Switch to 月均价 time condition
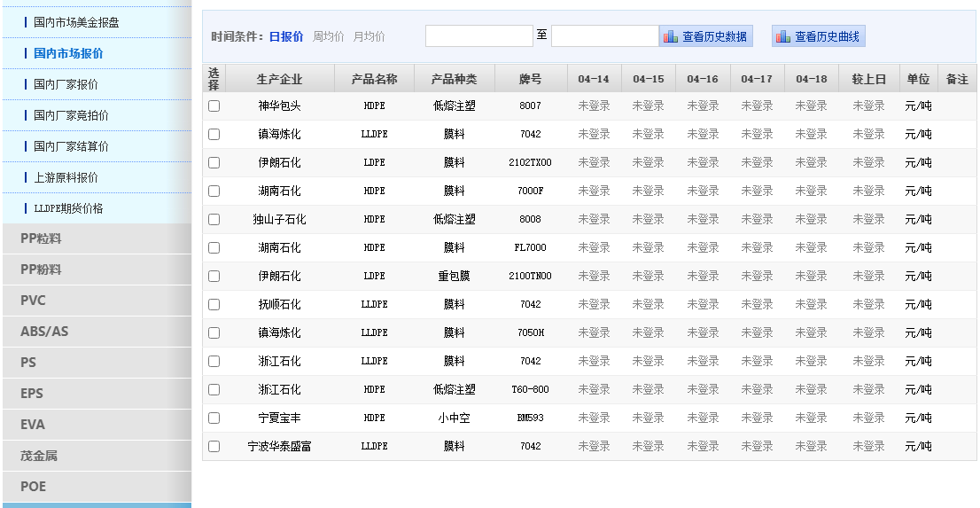This screenshot has width=980, height=508. point(369,36)
